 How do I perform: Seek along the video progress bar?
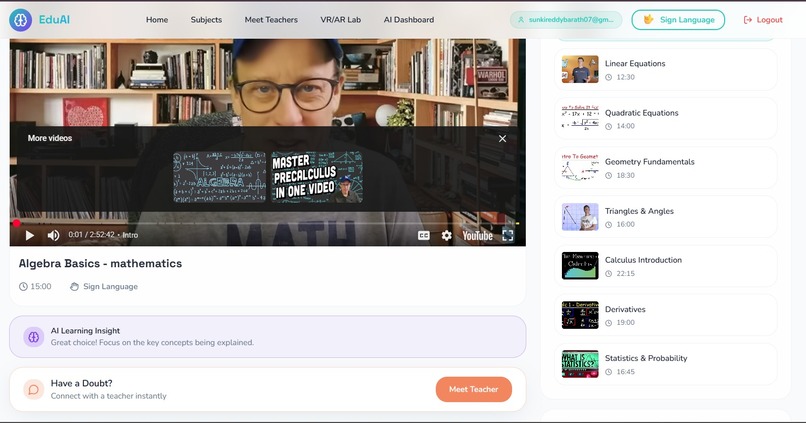pos(267,224)
